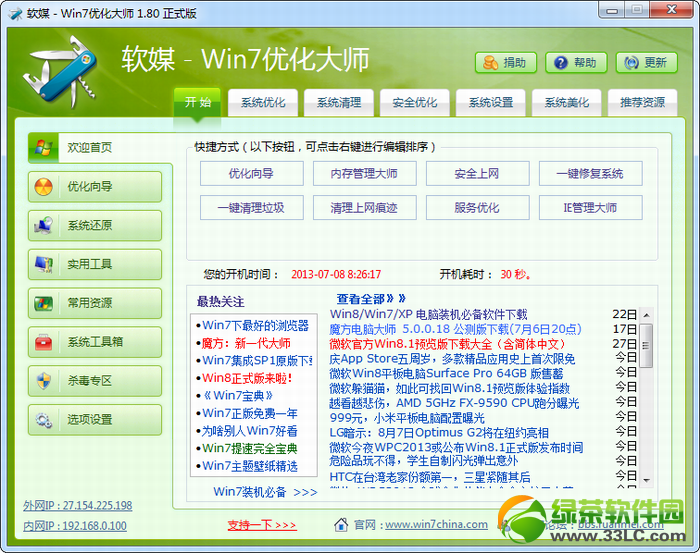Open news 庆App Store五周岁
The width and height of the screenshot is (700, 557).
(452, 359)
